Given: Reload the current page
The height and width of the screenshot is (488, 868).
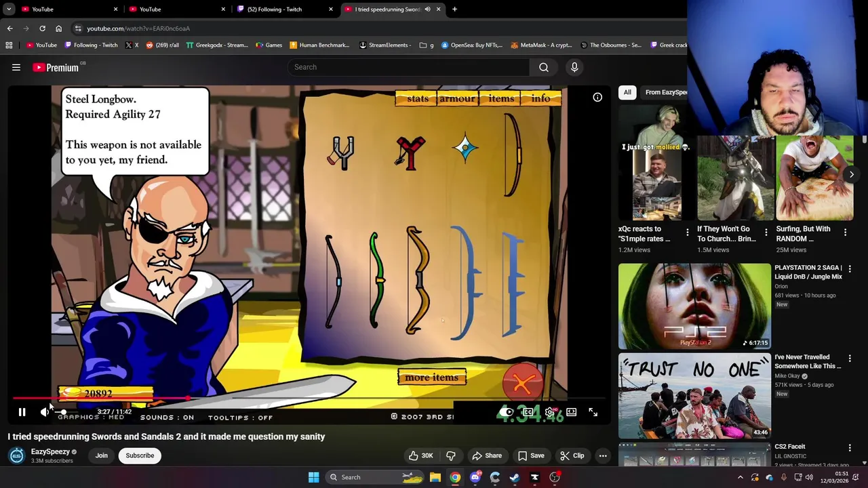Looking at the screenshot, I should coord(42,28).
